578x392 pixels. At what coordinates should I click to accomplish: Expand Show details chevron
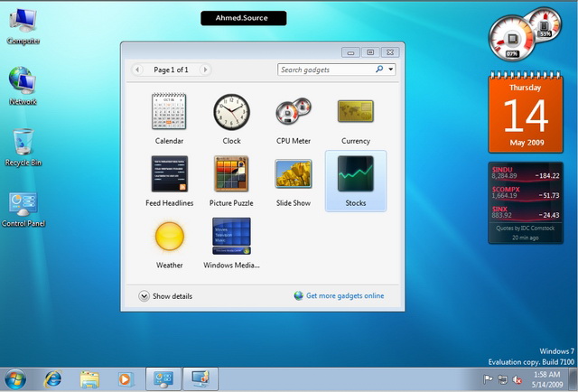tap(144, 296)
